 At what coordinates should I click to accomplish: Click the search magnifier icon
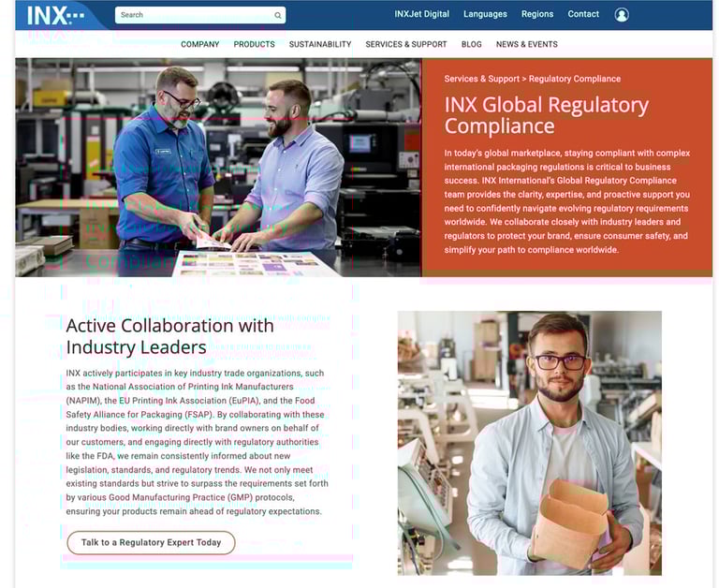pyautogui.click(x=277, y=15)
